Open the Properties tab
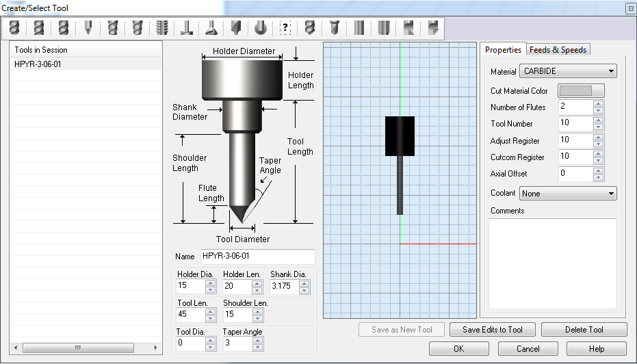The image size is (637, 364). tap(503, 50)
